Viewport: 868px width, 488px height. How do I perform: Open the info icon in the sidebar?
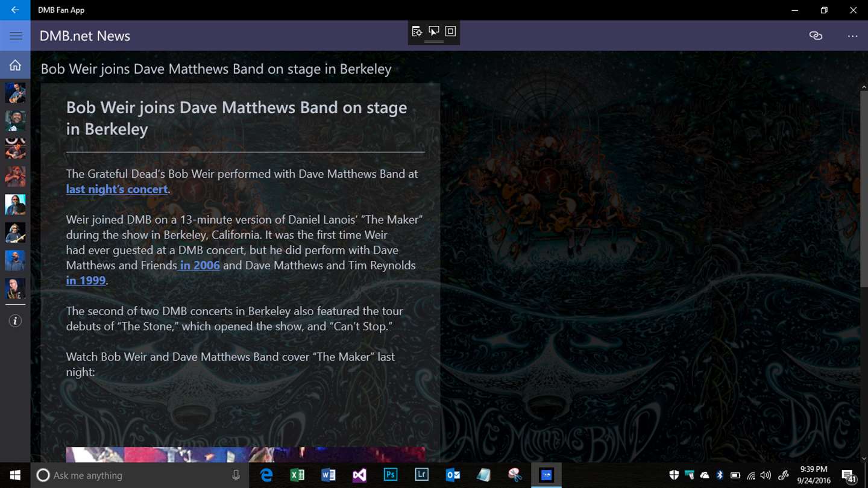[15, 321]
